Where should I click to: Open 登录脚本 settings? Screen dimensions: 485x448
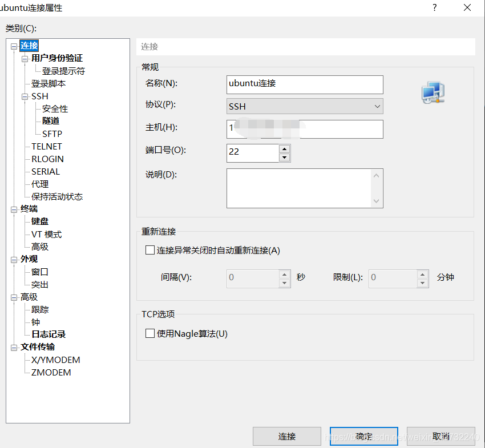point(48,83)
